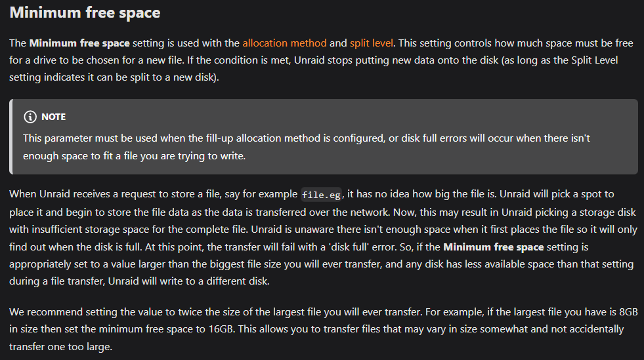
Task: Click bold "Minimum free space" before "setting is appropriately"
Action: tap(493, 247)
